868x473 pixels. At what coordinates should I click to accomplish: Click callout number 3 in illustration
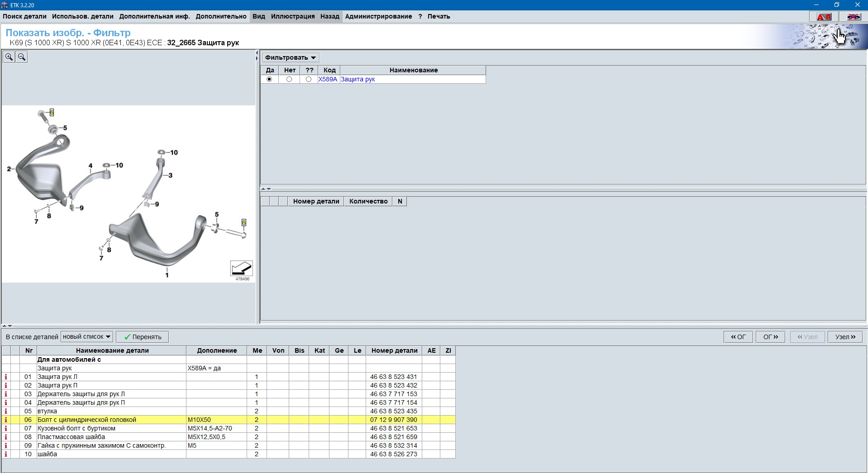coord(170,175)
